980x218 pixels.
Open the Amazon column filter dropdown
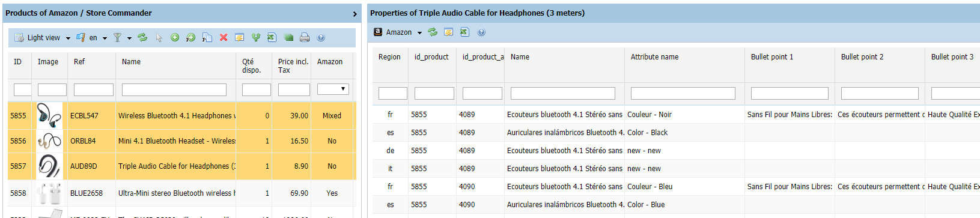coord(333,89)
